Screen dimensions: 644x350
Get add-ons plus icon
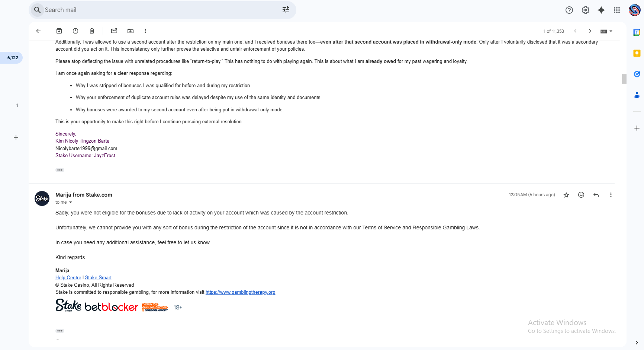(637, 128)
